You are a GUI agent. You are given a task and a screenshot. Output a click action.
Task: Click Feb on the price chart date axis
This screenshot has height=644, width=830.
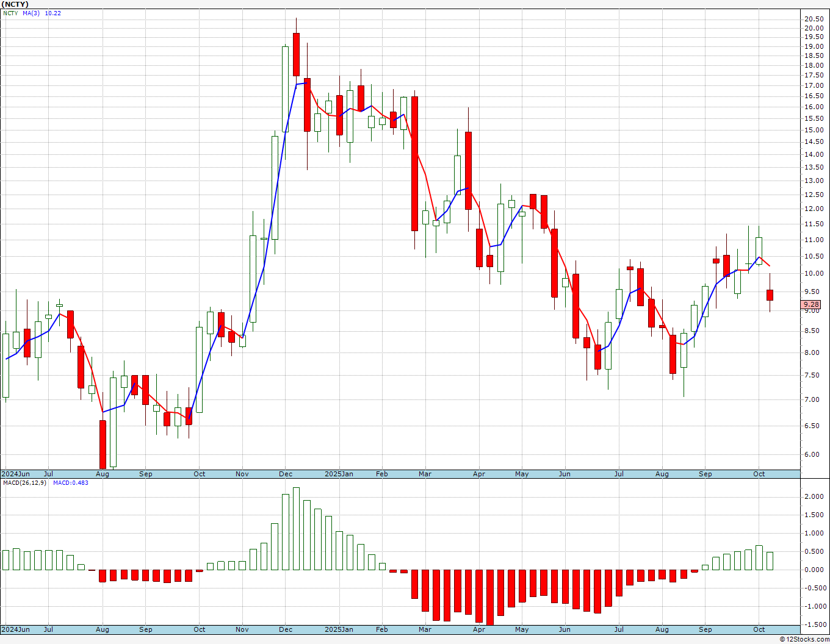tap(381, 474)
